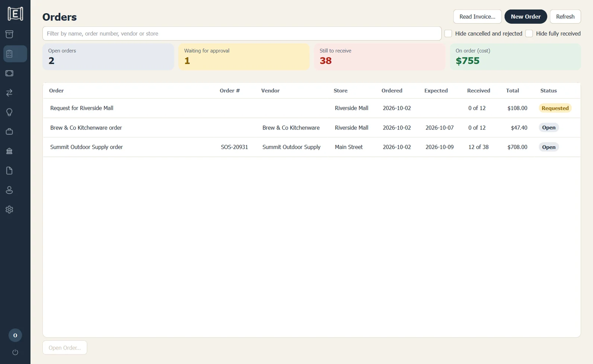
Task: Select Brew & Co Kitchenware order row
Action: (312, 128)
